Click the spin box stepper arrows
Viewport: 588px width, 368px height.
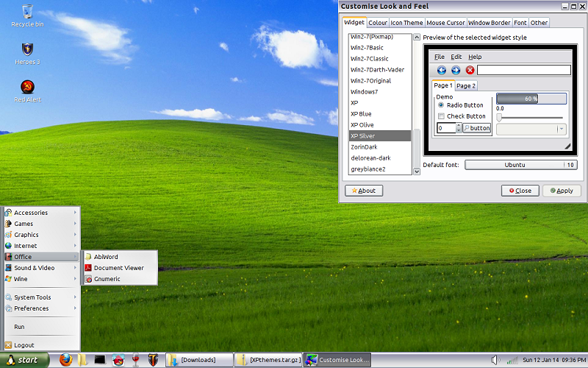tap(459, 128)
